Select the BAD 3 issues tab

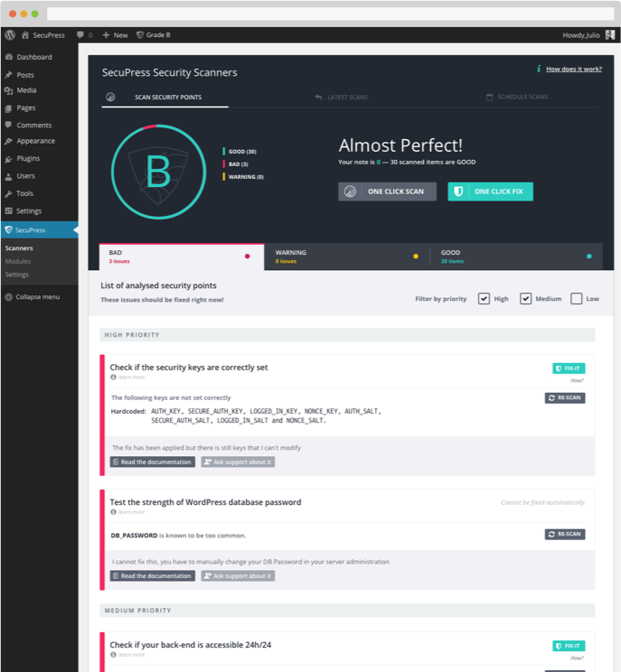click(182, 257)
